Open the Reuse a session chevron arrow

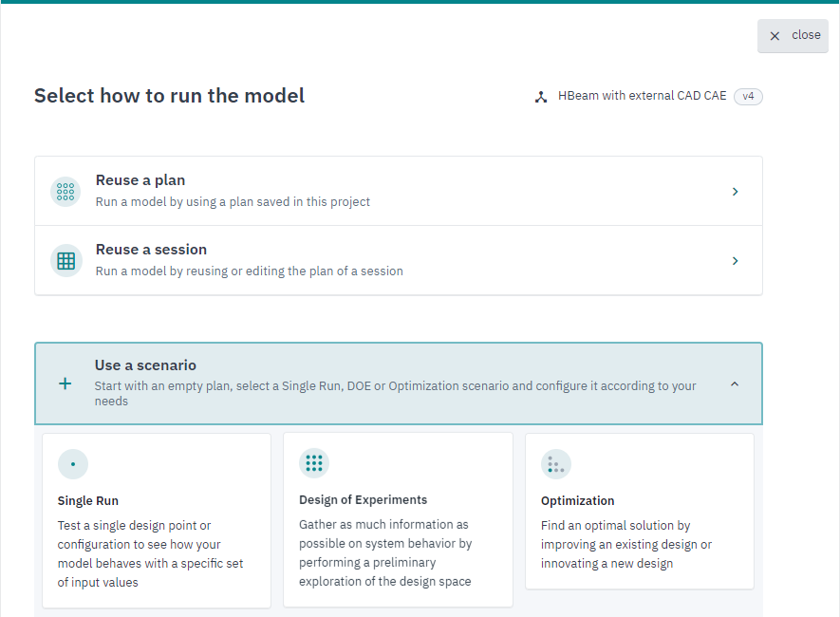(735, 261)
